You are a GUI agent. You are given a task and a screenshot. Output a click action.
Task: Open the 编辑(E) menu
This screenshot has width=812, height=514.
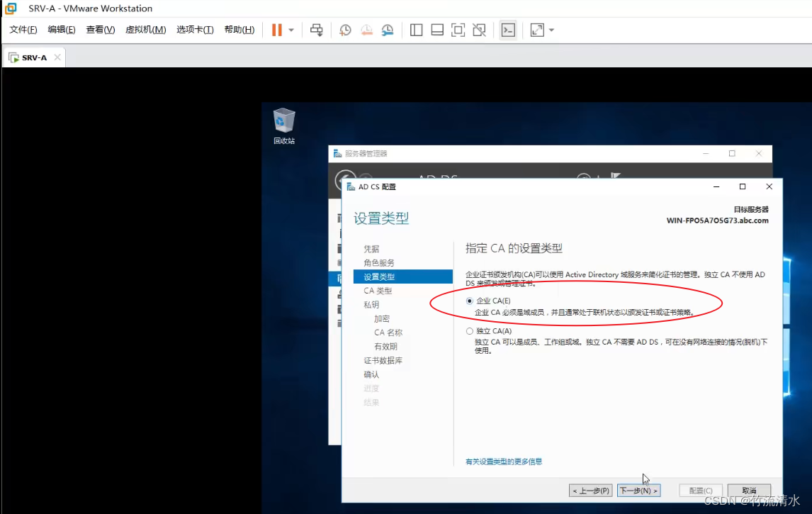click(62, 30)
